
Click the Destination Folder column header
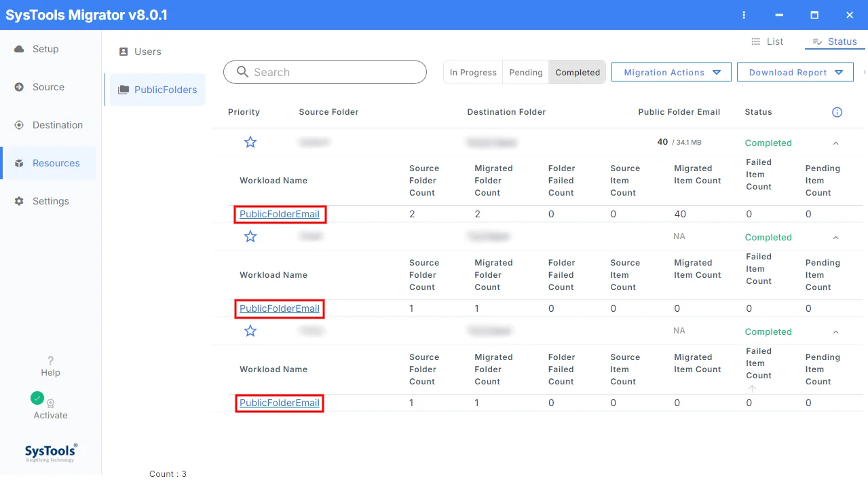(x=506, y=112)
